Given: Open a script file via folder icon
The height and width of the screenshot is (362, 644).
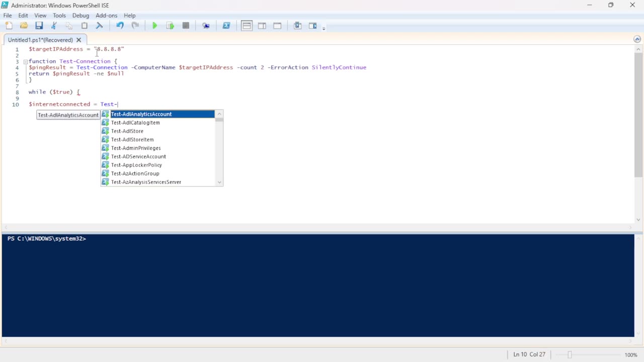Looking at the screenshot, I should click(24, 26).
